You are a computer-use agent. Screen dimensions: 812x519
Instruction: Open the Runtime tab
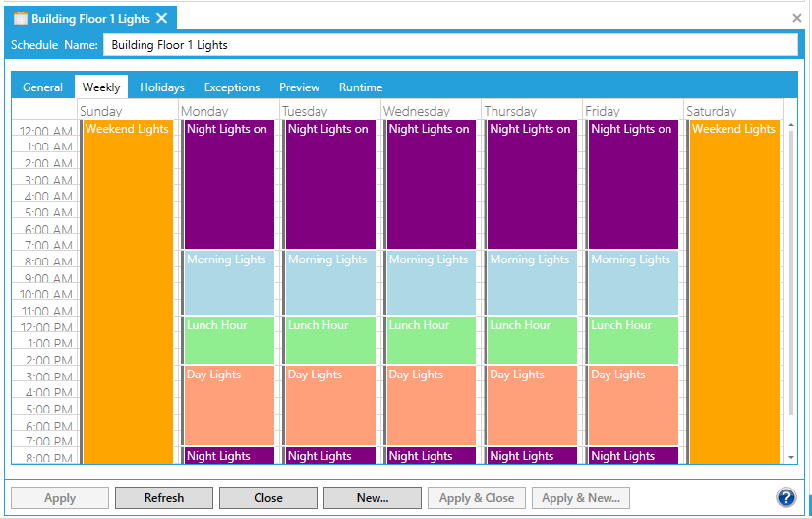tap(361, 87)
